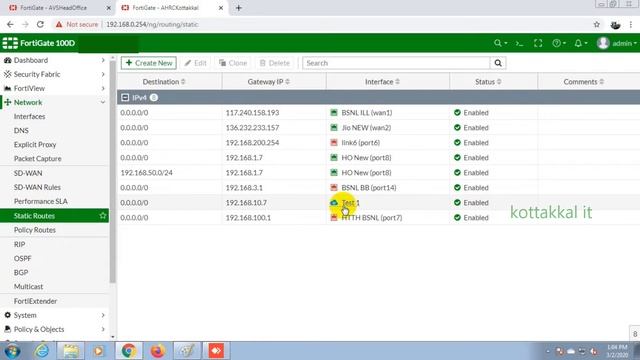Screen dimensions: 640x360
Task: Go back in browser history
Action: tap(10, 24)
